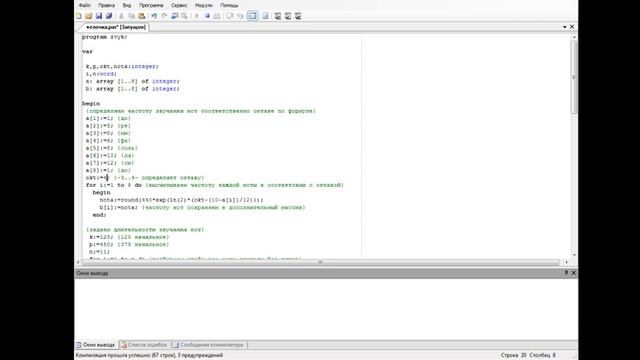Create a new file from the toolbar
The image size is (640, 360).
pos(79,16)
